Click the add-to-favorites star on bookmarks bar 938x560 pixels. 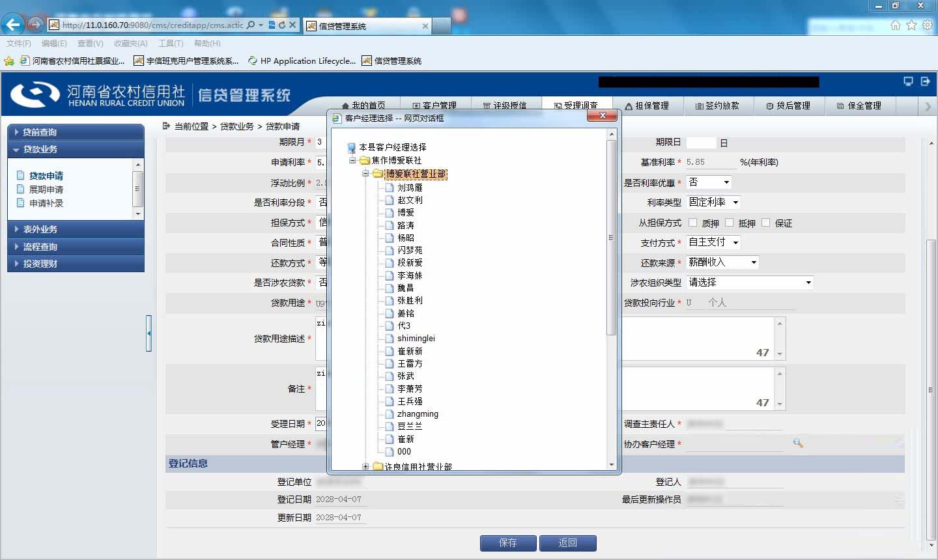coord(9,61)
